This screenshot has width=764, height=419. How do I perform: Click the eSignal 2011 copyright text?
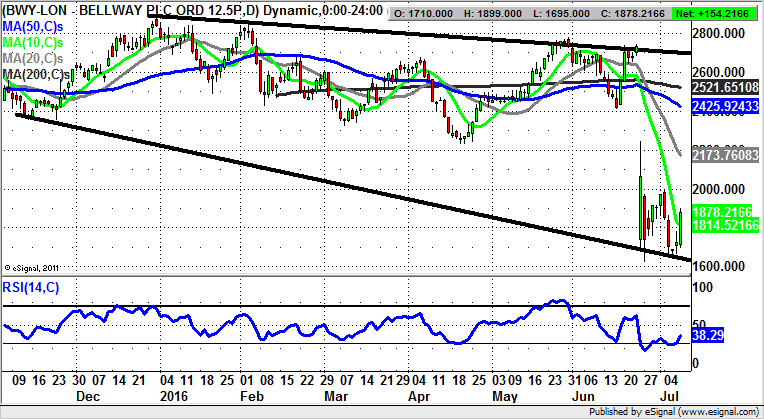(34, 267)
